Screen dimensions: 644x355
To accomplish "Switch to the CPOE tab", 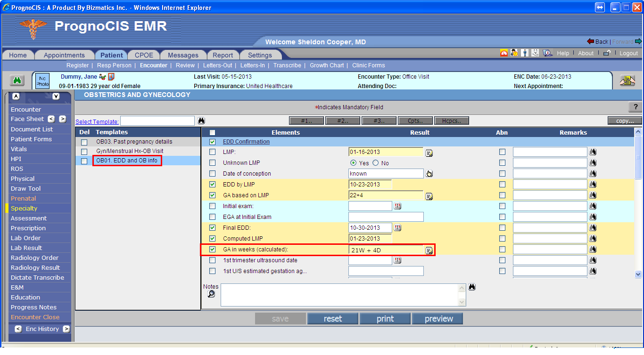I will pos(144,55).
